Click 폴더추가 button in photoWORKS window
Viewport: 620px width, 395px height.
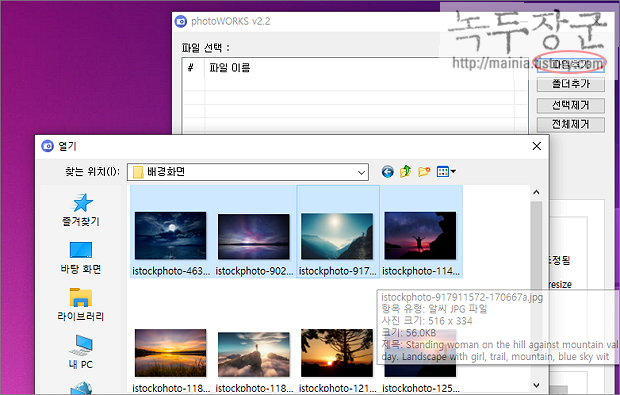[571, 84]
